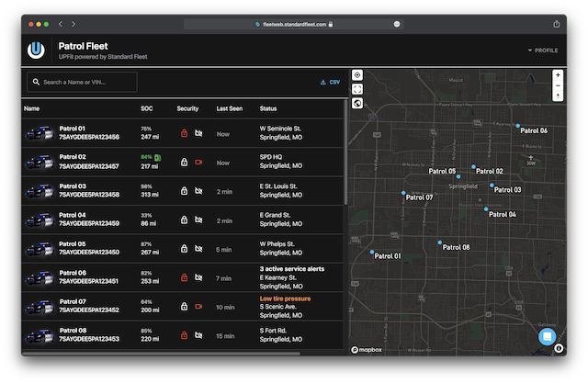Viewport: 588px width, 383px height.
Task: Click the browser share icon
Action: click(557, 24)
